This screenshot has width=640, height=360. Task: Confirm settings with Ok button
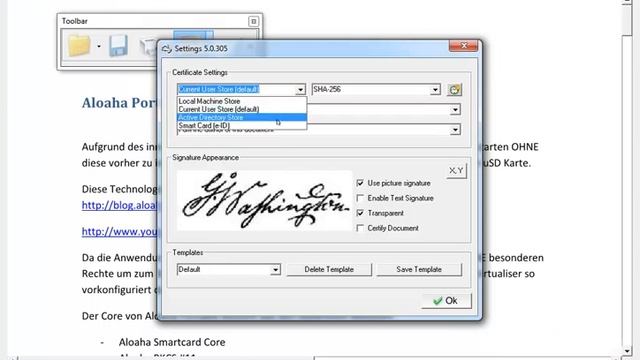pyautogui.click(x=446, y=301)
